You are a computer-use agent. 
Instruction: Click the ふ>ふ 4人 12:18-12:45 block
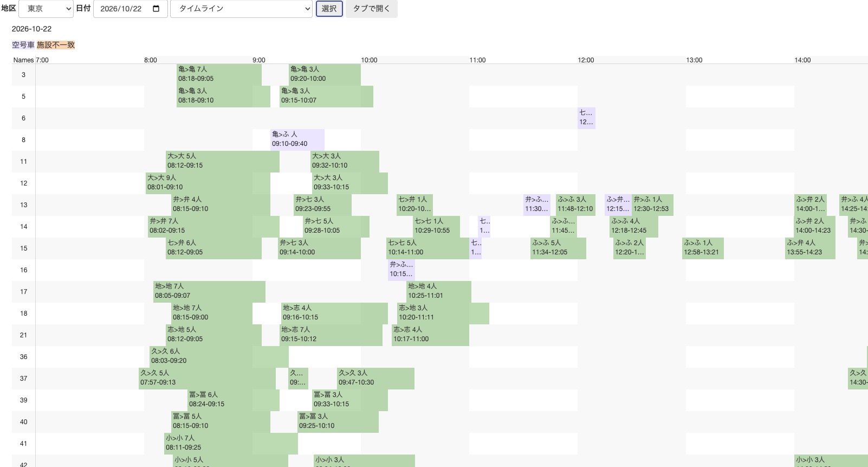[x=634, y=226]
